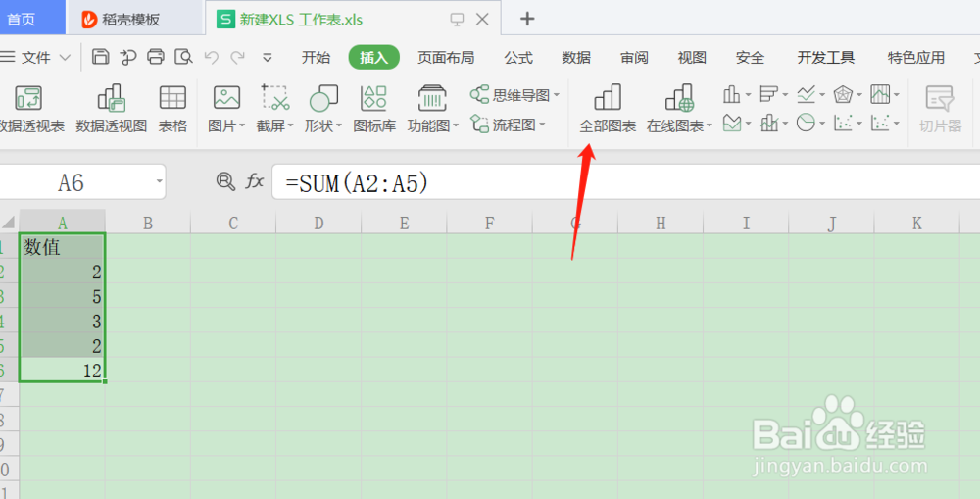Open the 页面布局 ribbon tab
The width and height of the screenshot is (980, 499).
click(446, 58)
